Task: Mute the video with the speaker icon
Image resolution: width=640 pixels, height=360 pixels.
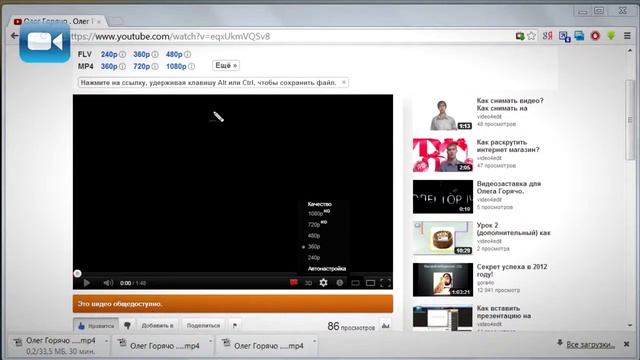Action: click(108, 283)
